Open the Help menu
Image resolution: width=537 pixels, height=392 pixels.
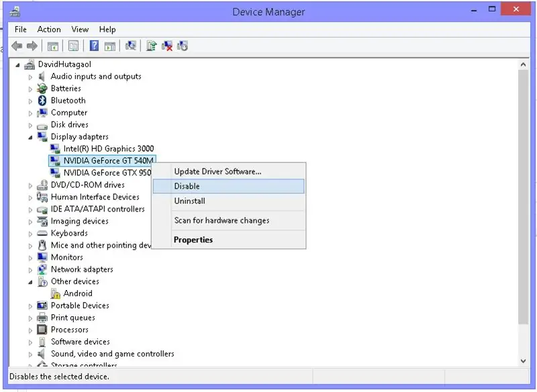click(x=107, y=30)
